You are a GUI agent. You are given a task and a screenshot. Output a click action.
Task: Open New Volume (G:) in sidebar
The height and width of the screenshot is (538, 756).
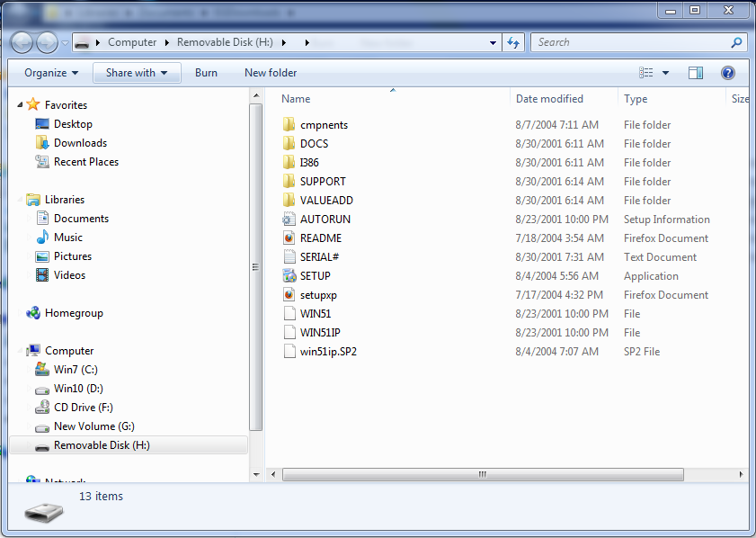coord(94,426)
